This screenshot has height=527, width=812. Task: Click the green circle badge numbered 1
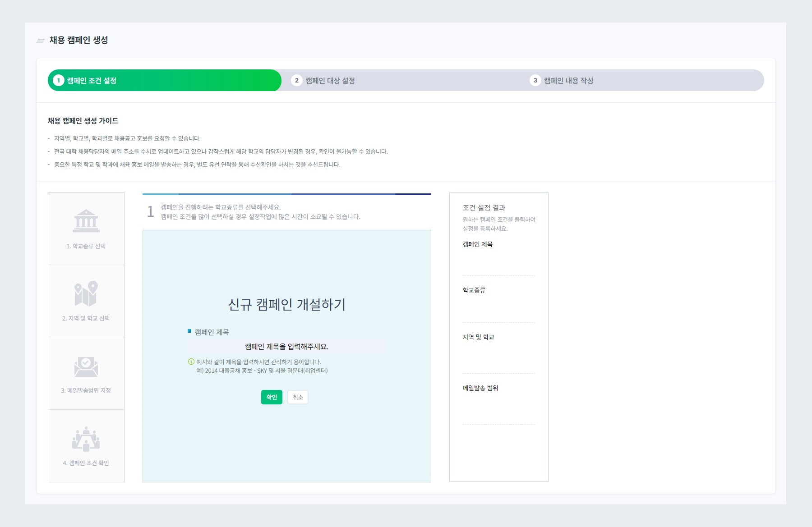click(58, 80)
